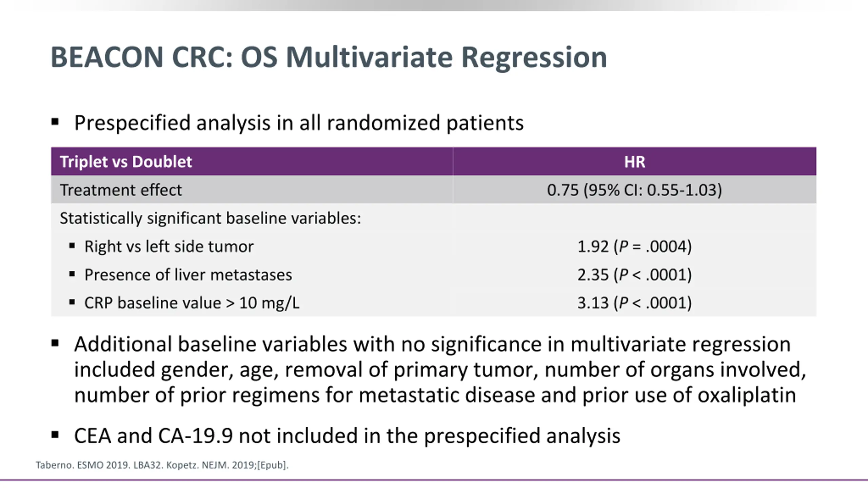Click the 'Prespecified analysis in all randomized patients' bullet
Viewport: 868px width, 488px height.
298,123
